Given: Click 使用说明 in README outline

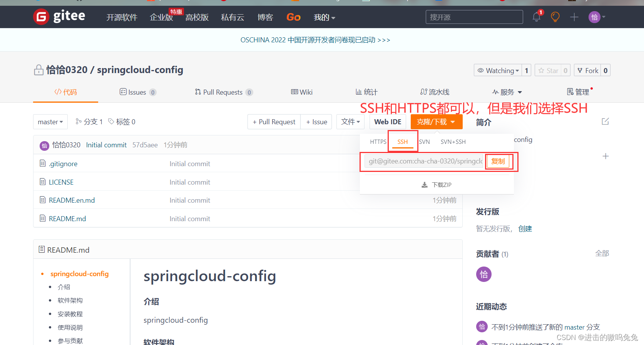Looking at the screenshot, I should [x=70, y=328].
